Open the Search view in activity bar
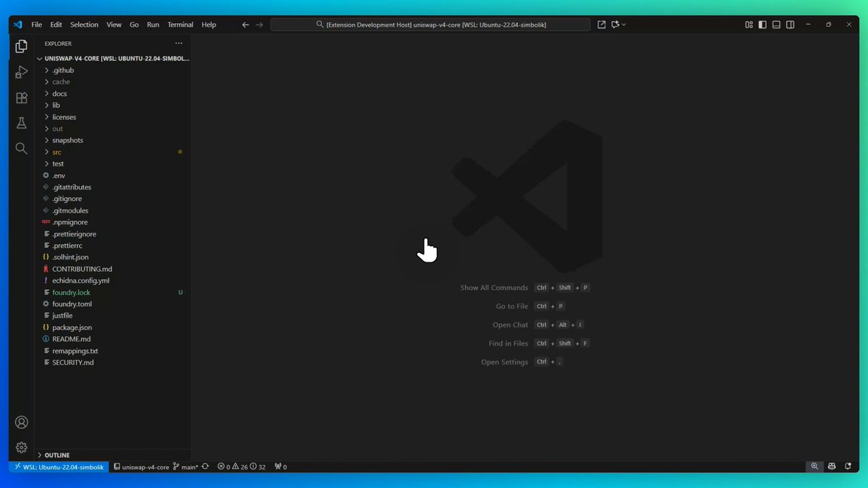868x488 pixels. pos(21,148)
